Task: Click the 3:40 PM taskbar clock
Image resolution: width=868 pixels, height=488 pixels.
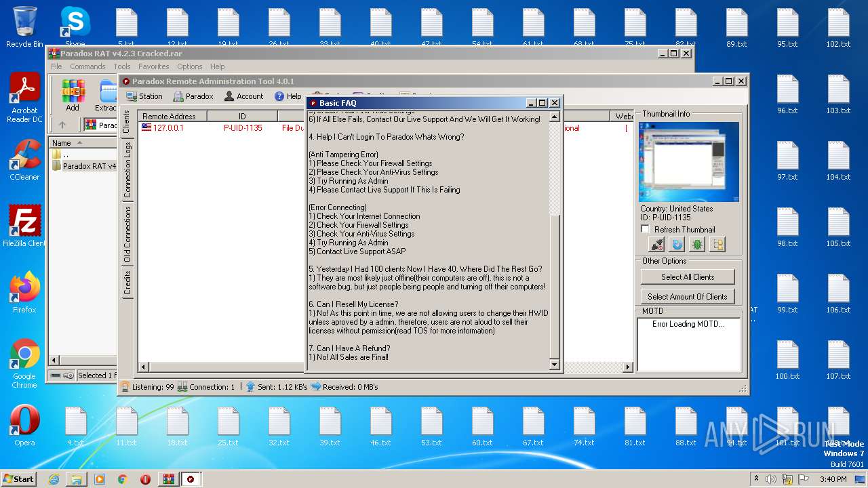Action: [x=833, y=479]
